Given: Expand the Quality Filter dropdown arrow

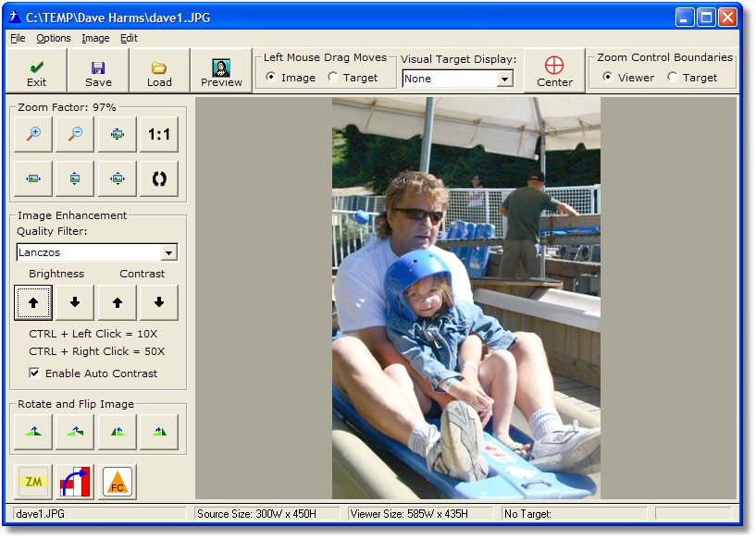Looking at the screenshot, I should coord(168,252).
